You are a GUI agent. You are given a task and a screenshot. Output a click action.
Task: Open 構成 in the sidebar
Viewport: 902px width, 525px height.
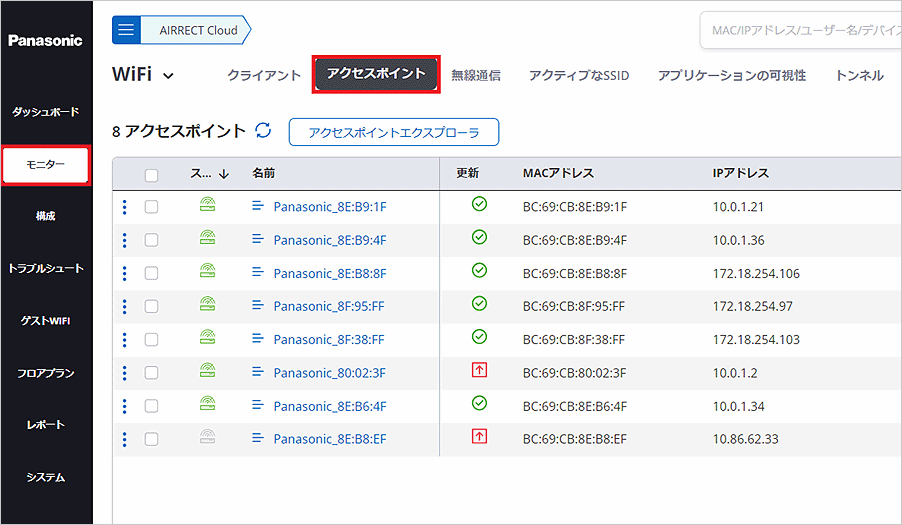point(45,216)
